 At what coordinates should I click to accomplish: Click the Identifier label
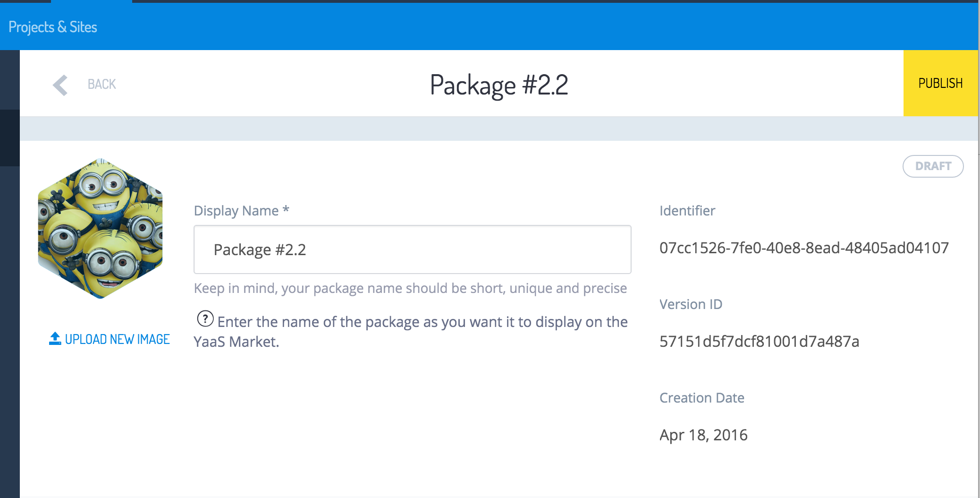pos(687,211)
